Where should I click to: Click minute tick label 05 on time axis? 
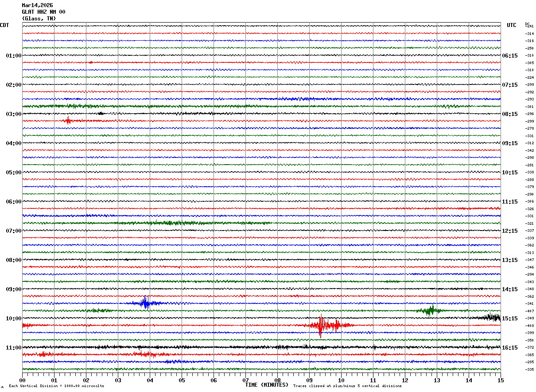click(x=182, y=380)
